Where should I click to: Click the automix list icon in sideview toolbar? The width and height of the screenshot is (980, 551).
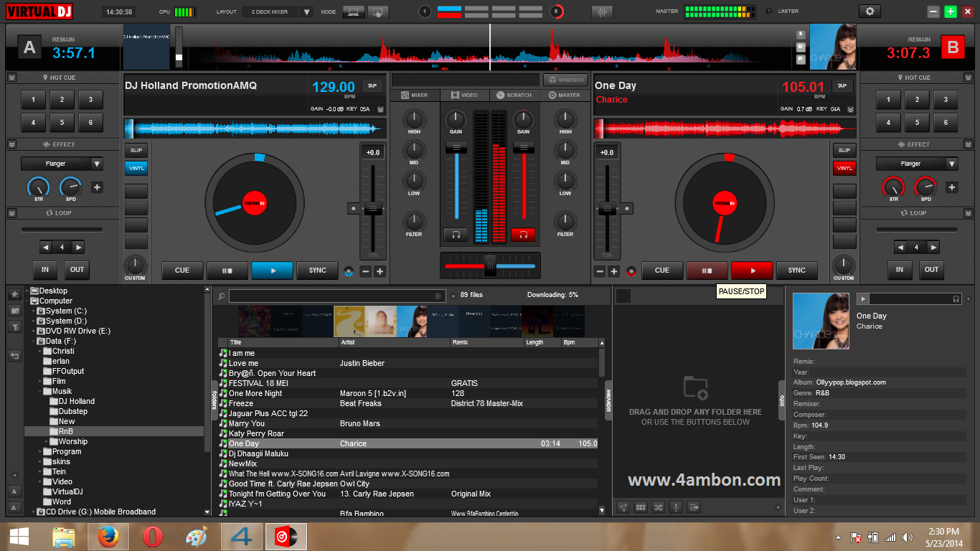tap(623, 507)
